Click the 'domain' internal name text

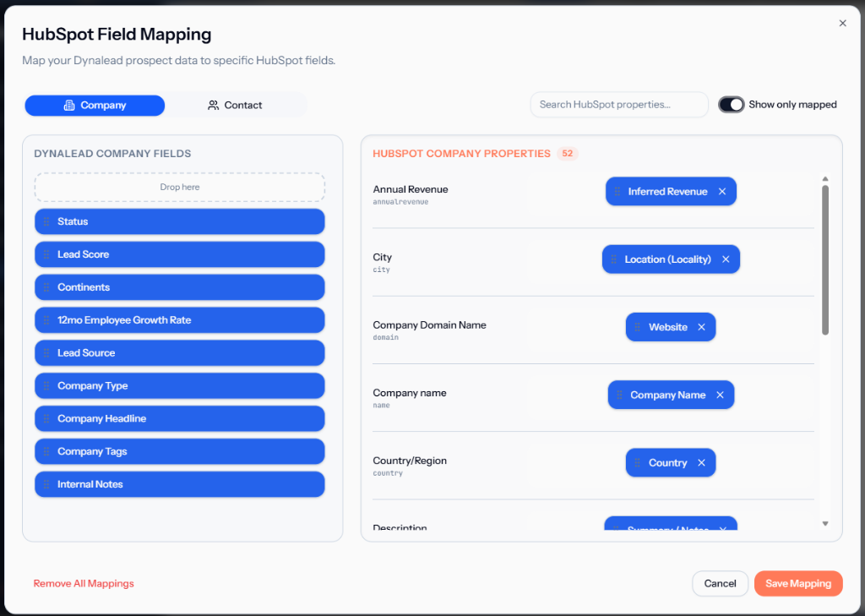[385, 337]
